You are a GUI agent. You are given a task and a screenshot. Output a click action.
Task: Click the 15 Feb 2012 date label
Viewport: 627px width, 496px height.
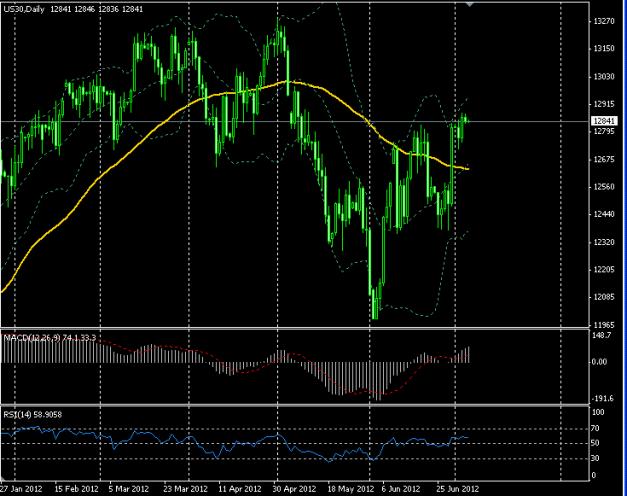76,489
